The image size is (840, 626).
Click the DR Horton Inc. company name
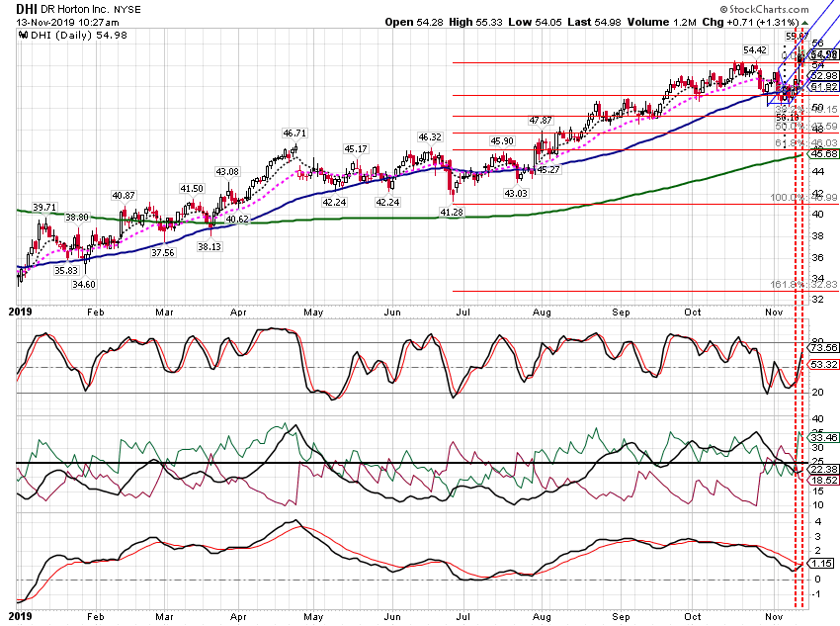point(74,9)
